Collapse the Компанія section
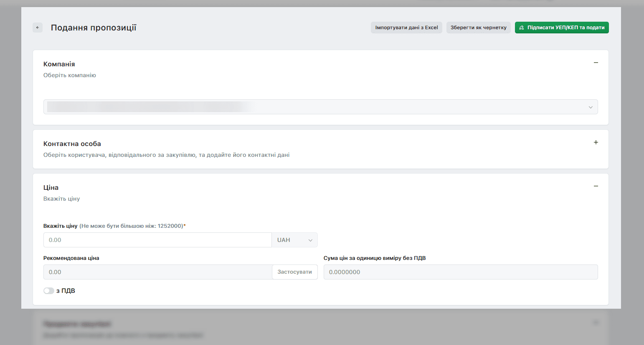The width and height of the screenshot is (644, 345). pos(596,63)
